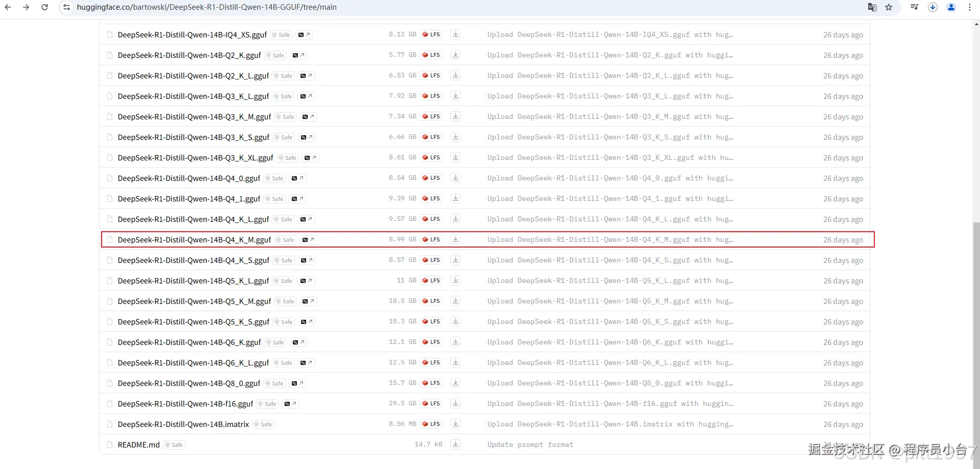Click GGUF viewer icon for Q4_1.gguf
980x469 pixels.
(x=297, y=199)
